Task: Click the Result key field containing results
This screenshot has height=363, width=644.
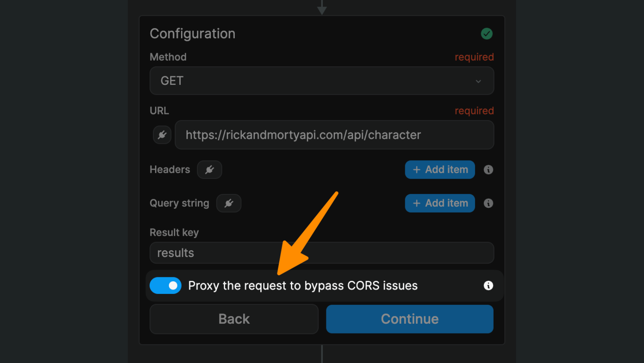Action: coord(321,253)
